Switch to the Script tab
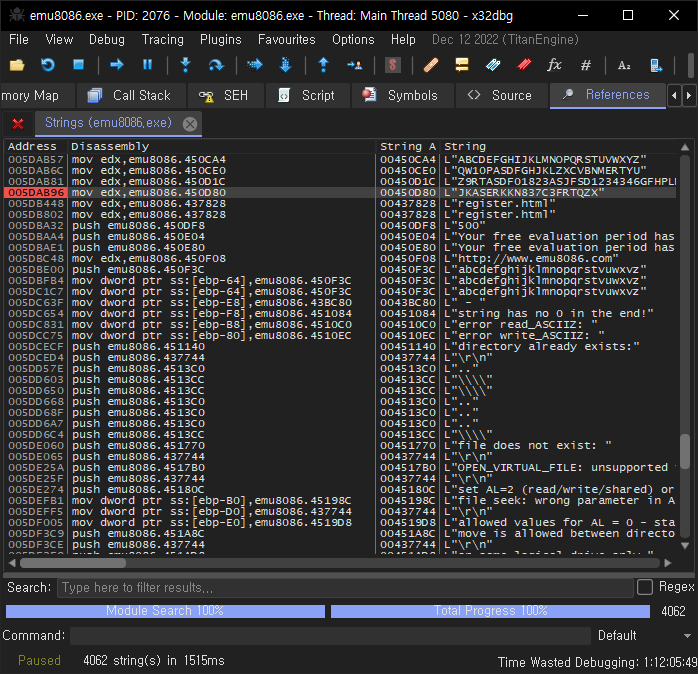698x674 pixels. pos(308,95)
